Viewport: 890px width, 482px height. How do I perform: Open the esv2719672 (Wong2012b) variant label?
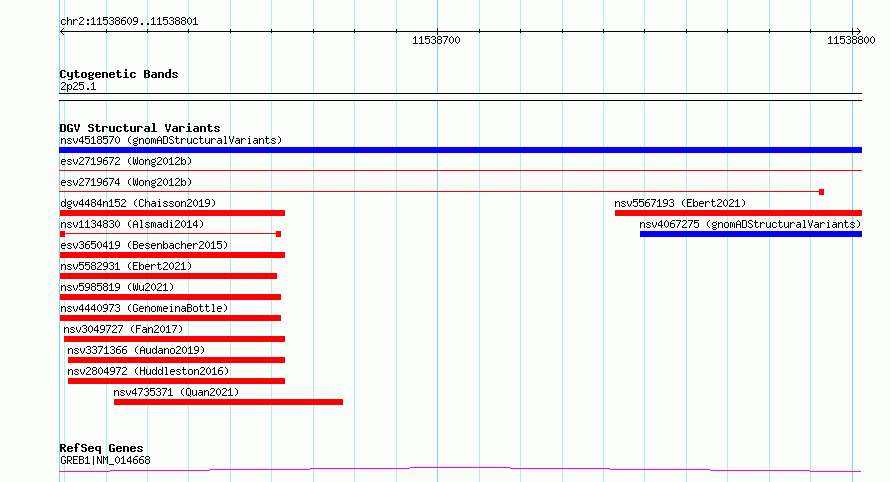(126, 161)
